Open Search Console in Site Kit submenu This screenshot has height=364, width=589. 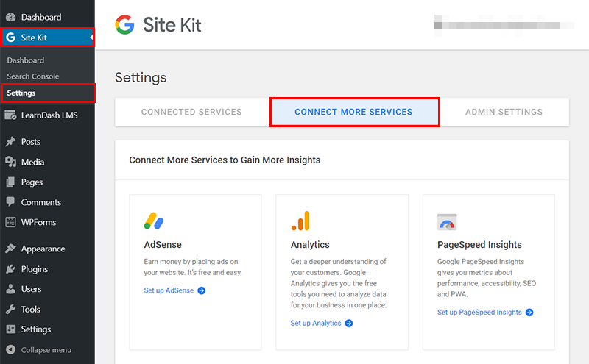tap(33, 76)
